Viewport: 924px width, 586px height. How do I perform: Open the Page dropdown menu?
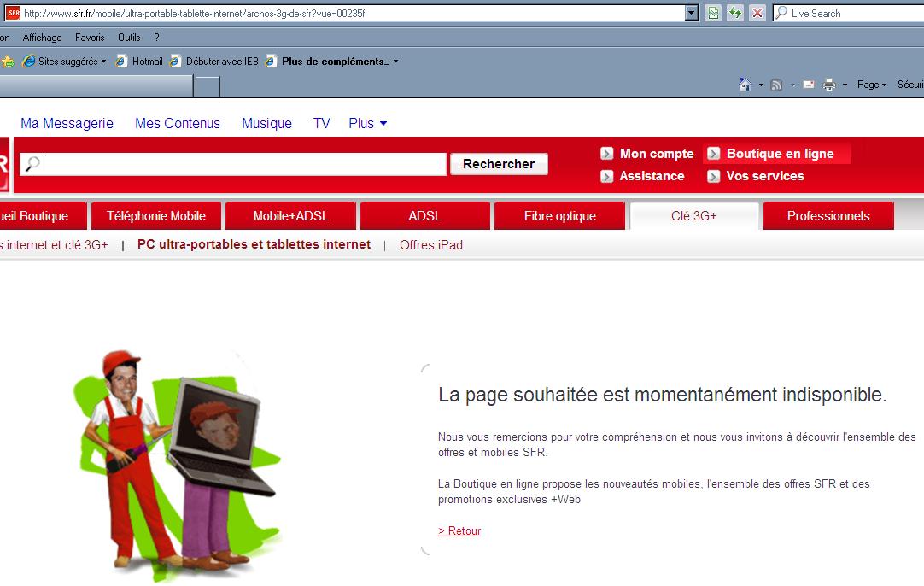[x=872, y=85]
